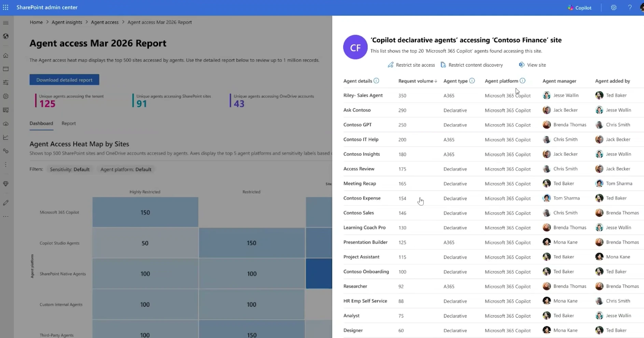Click request volume 350 in Riley row
This screenshot has width=644, height=338.
pos(402,96)
